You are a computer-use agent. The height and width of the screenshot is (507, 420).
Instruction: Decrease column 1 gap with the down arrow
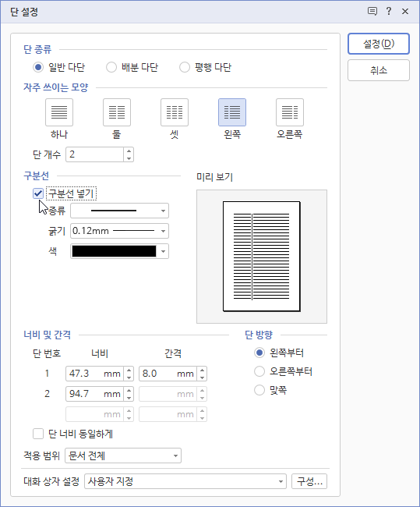click(x=203, y=378)
